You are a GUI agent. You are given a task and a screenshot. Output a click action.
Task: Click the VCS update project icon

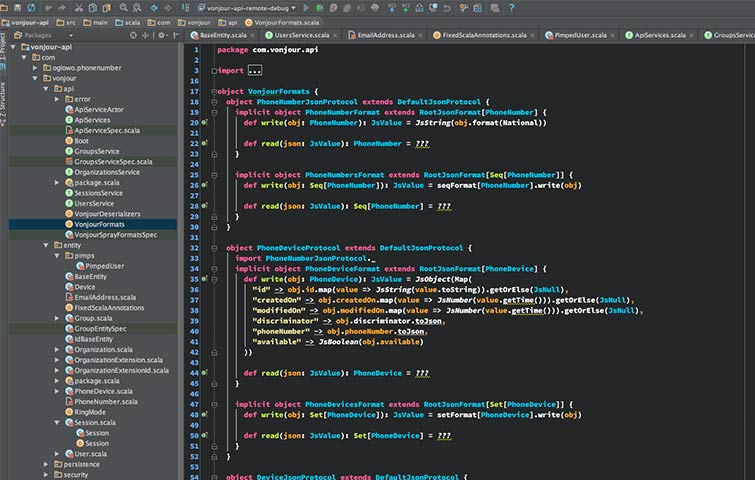[x=392, y=8]
